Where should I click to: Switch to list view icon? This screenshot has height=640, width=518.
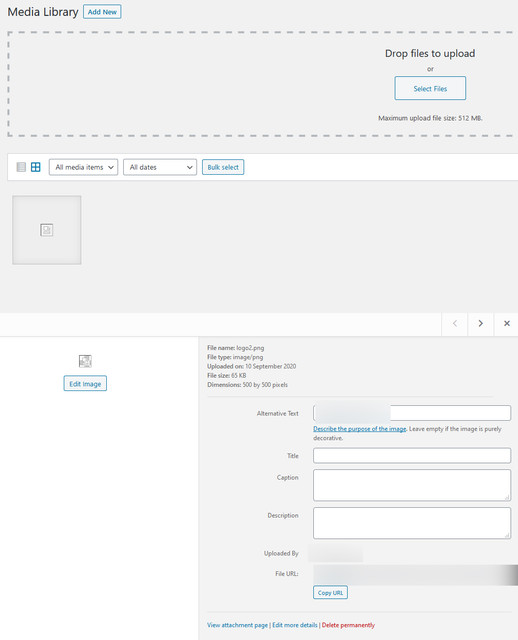click(21, 167)
